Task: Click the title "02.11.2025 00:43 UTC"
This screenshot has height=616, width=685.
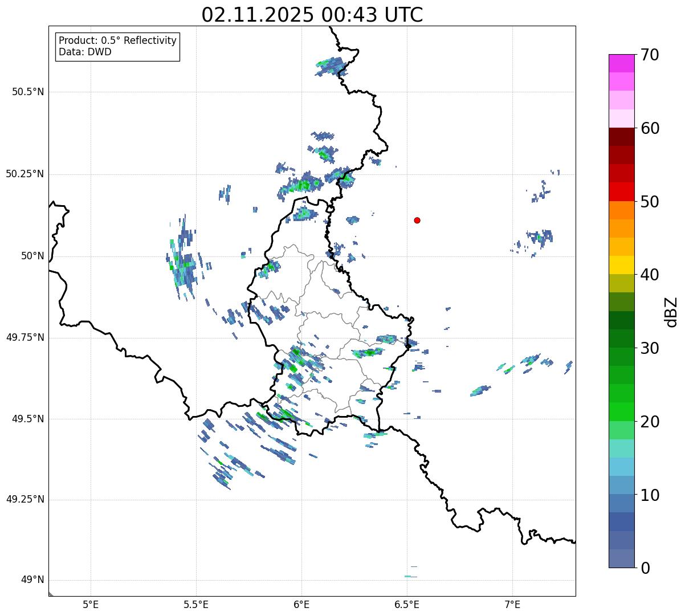Action: pos(312,15)
